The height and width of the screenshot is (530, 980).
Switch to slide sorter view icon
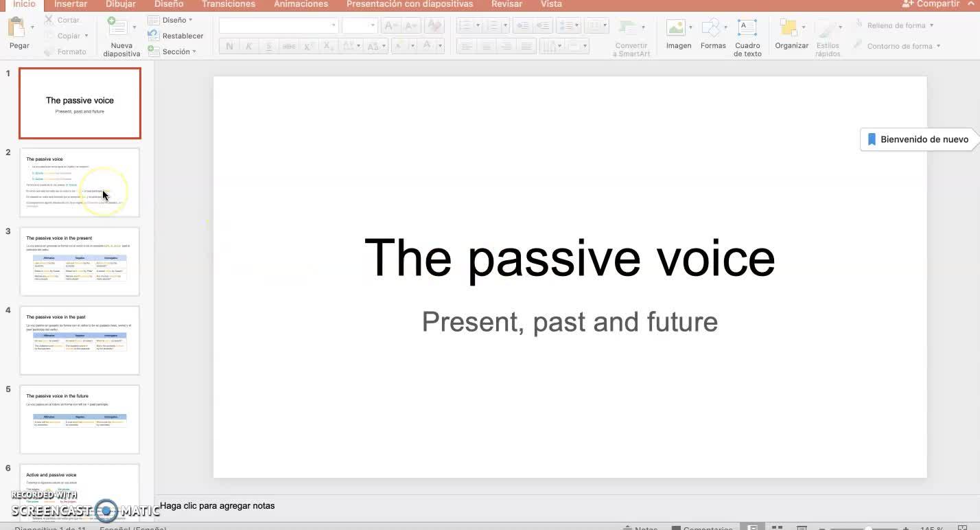tap(777, 528)
